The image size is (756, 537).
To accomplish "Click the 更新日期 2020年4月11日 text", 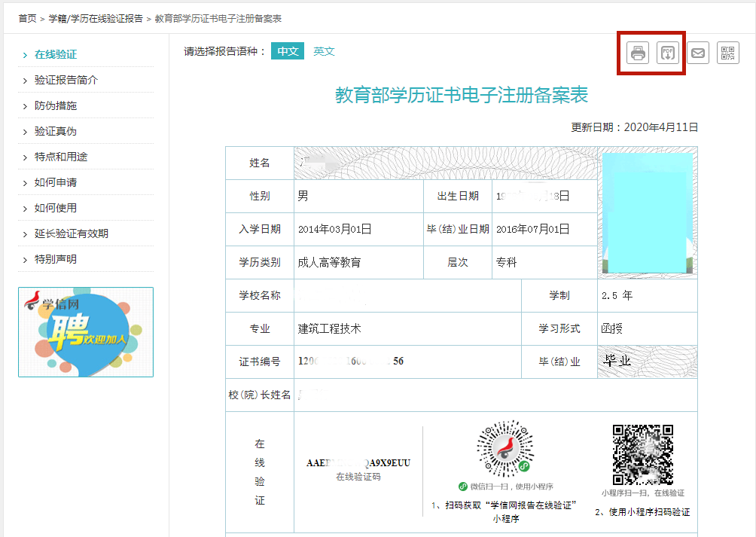I will coord(635,127).
